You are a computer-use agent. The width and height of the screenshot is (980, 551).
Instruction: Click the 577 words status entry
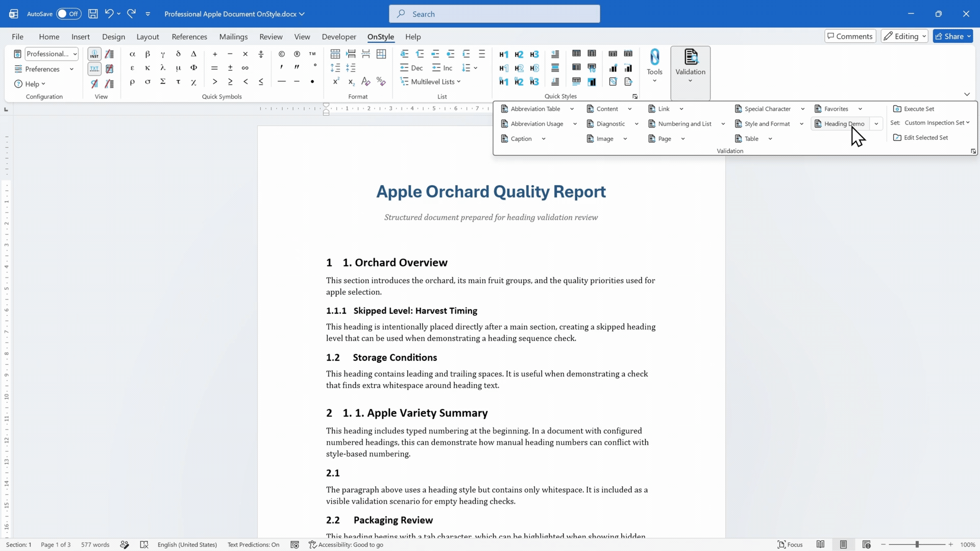point(95,544)
